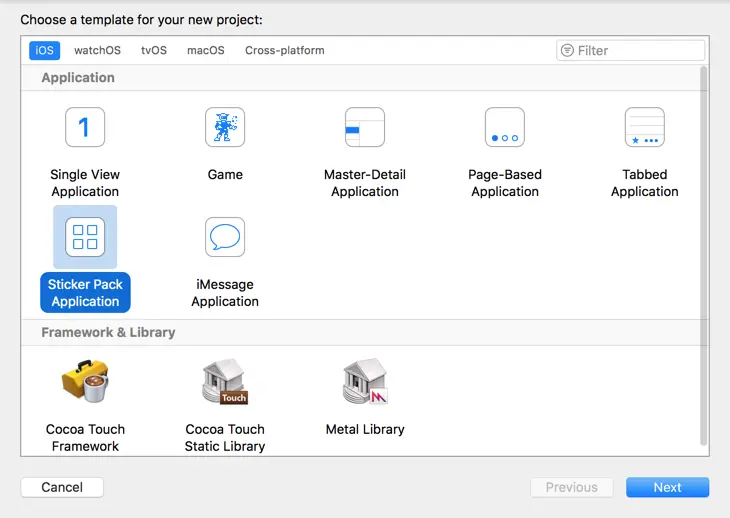Choose the Game template icon
730x518 pixels.
click(225, 127)
